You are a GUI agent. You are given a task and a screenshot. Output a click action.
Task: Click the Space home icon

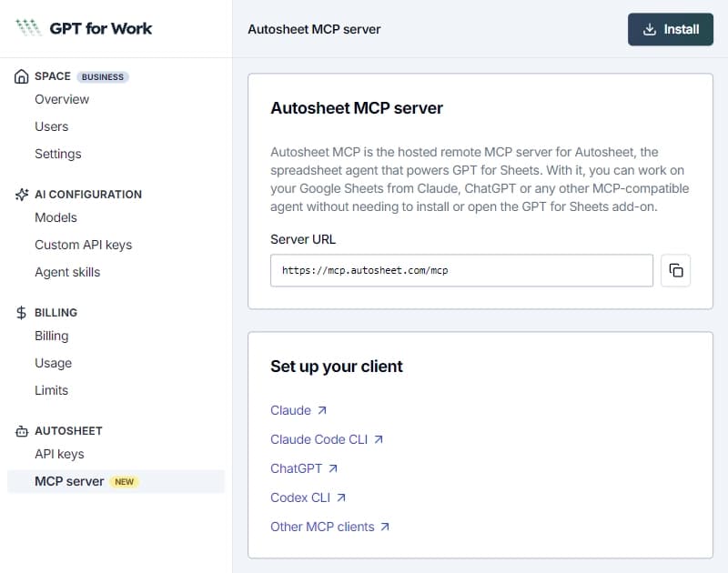click(21, 76)
